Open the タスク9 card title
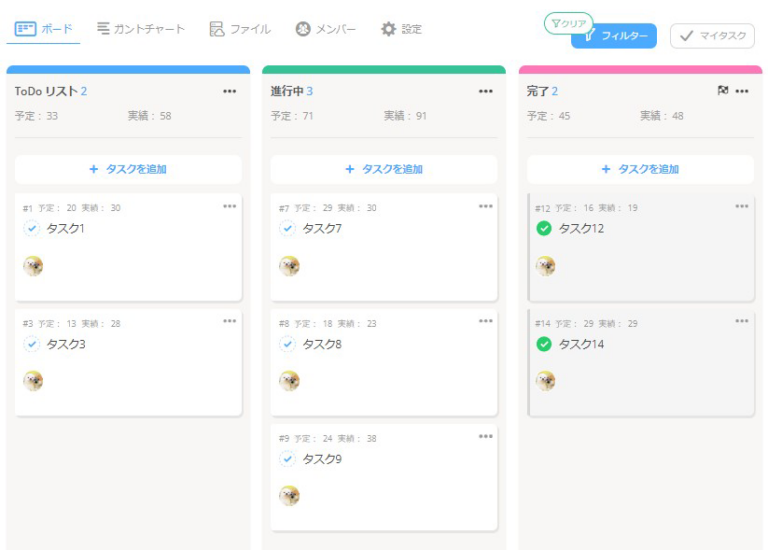Viewport: 768px width, 550px height. (322, 459)
